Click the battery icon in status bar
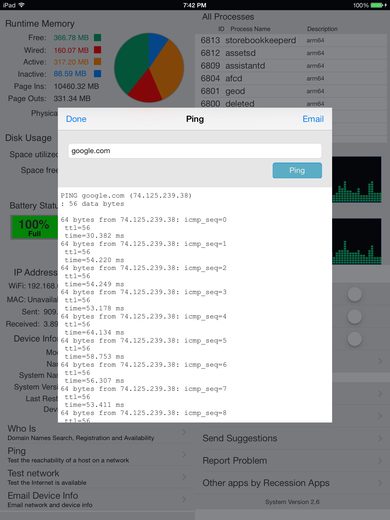Viewport: 390px width, 520px height. (378, 5)
